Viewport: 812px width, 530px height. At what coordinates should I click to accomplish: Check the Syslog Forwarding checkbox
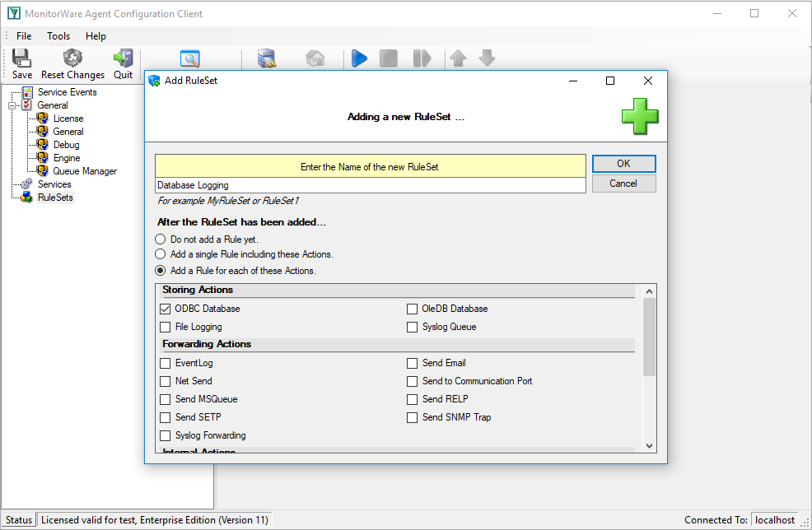(166, 435)
